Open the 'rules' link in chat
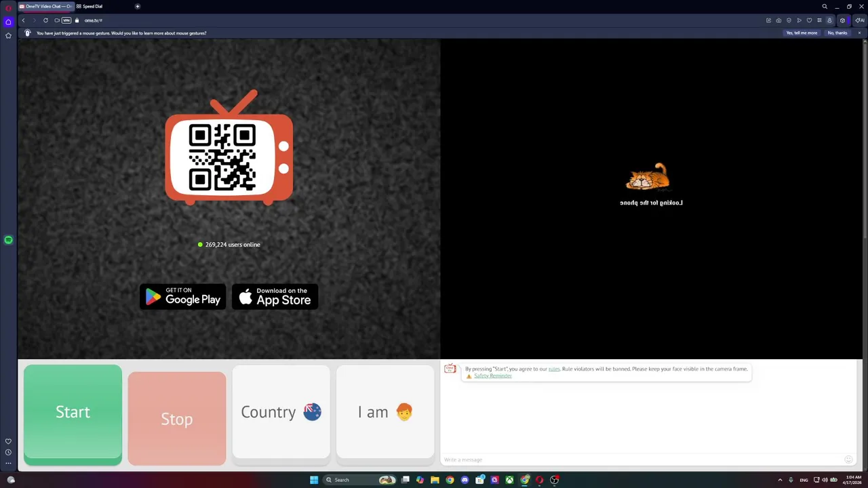The height and width of the screenshot is (488, 868). click(x=554, y=369)
